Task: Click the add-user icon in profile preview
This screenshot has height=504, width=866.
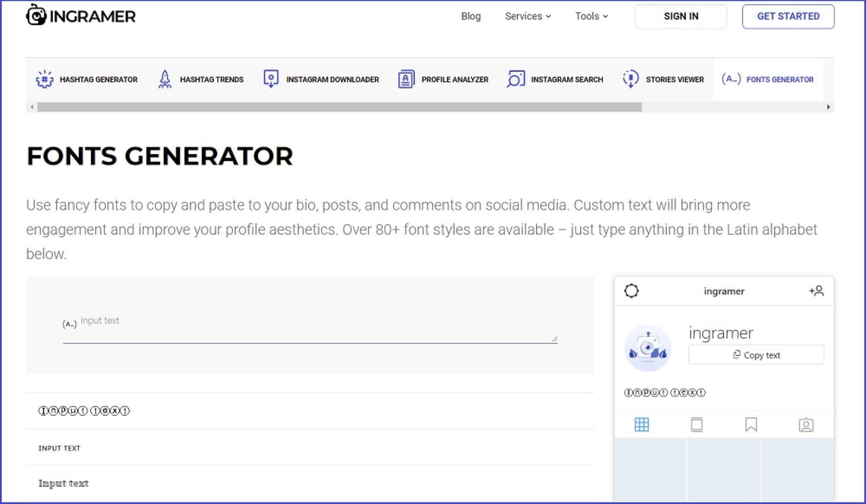Action: 817,291
